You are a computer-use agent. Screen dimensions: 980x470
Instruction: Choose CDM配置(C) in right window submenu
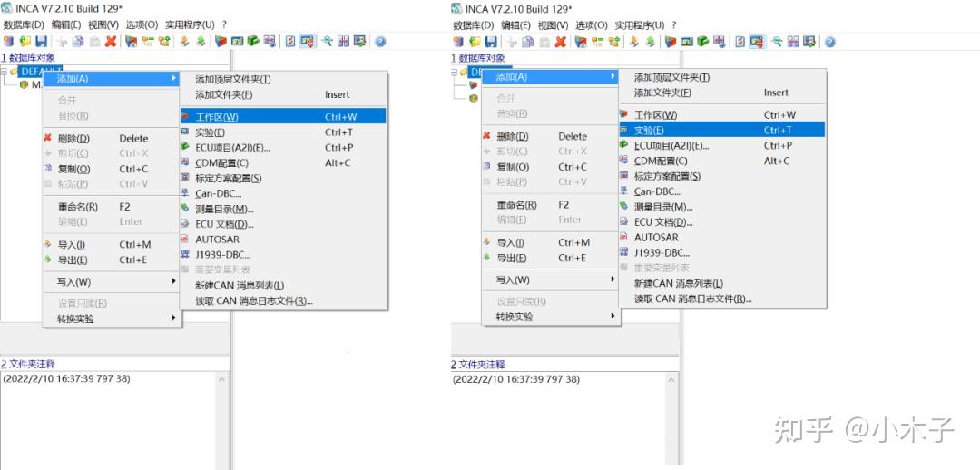[722, 161]
